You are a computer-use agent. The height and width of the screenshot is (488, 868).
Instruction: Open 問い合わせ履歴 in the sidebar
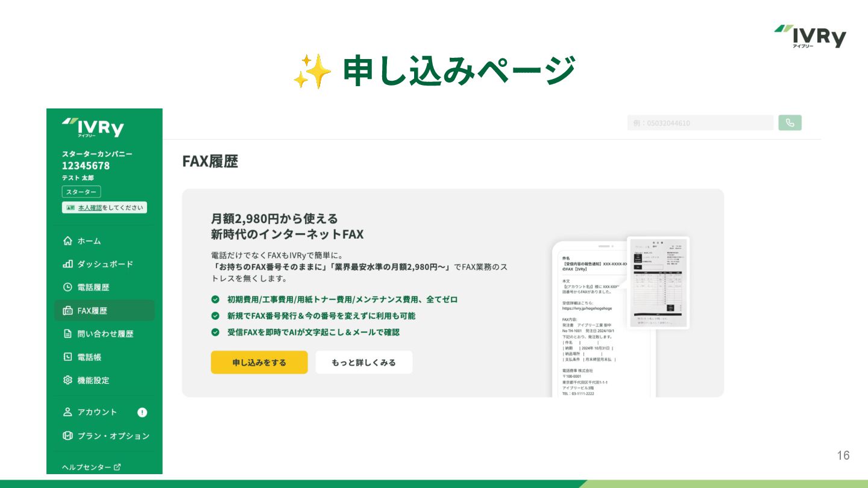click(x=104, y=334)
